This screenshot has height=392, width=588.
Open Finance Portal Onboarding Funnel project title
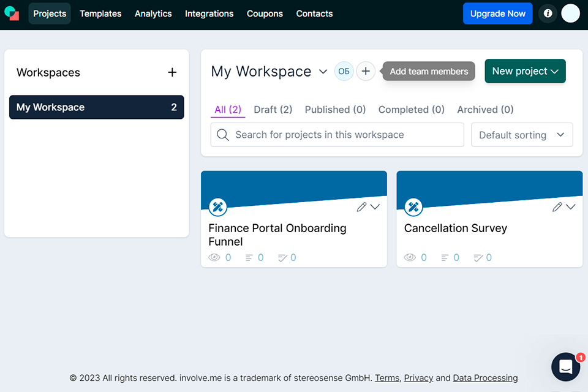(277, 235)
